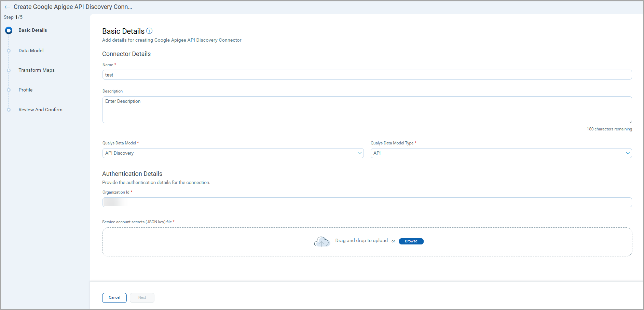Select the Profile step in sidebar
Viewport: 644px width, 310px height.
pyautogui.click(x=26, y=90)
